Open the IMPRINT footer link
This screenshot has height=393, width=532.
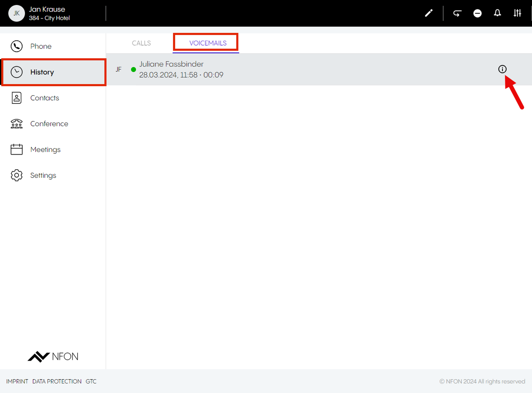17,381
